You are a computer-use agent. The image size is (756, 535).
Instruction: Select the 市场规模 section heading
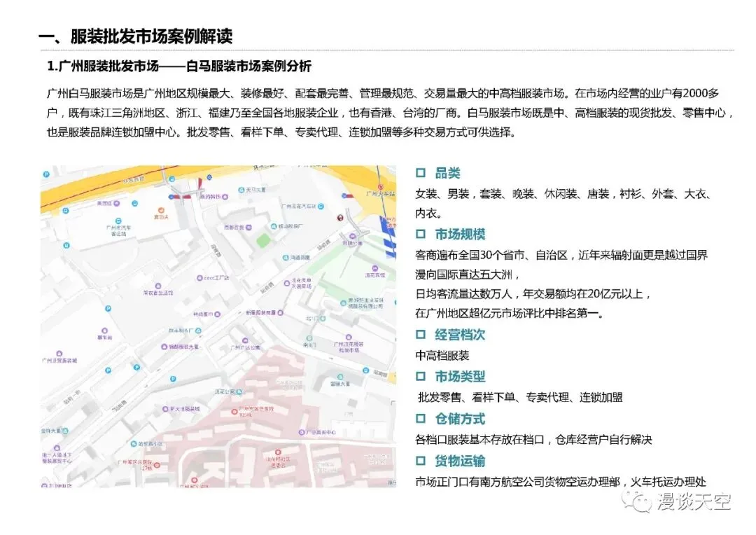pos(460,235)
